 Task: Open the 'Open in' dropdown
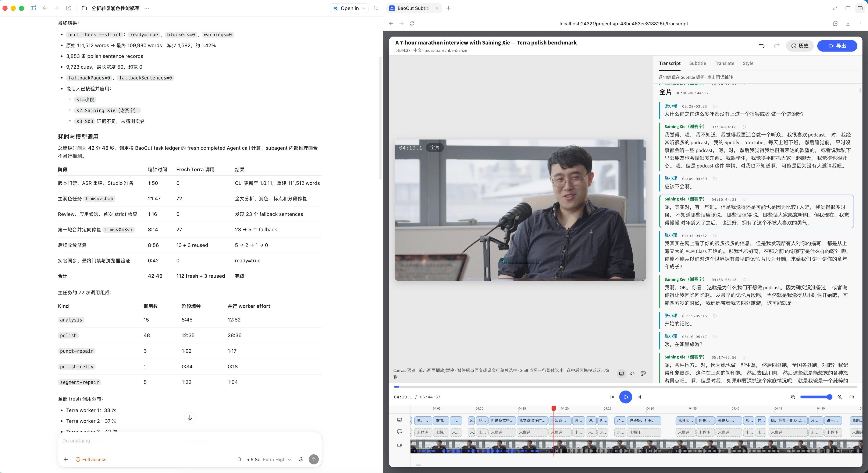click(x=349, y=8)
